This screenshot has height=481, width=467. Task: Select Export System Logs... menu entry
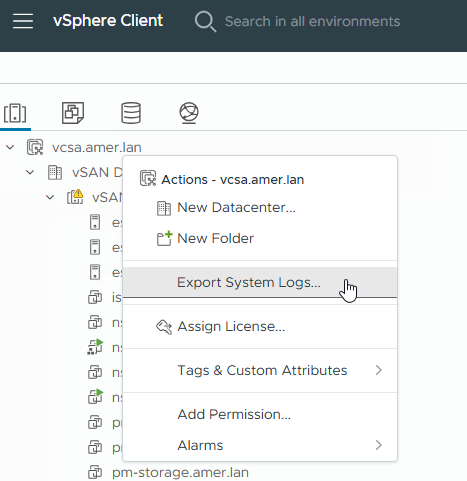coord(260,282)
